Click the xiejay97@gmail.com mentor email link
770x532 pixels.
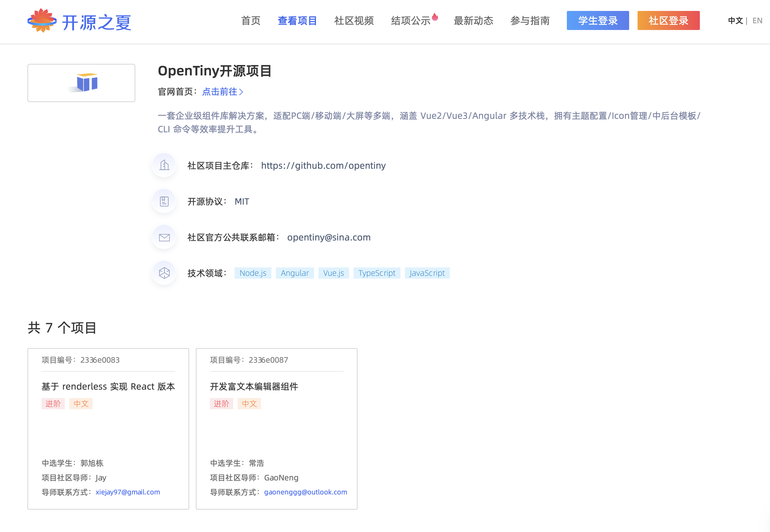128,492
